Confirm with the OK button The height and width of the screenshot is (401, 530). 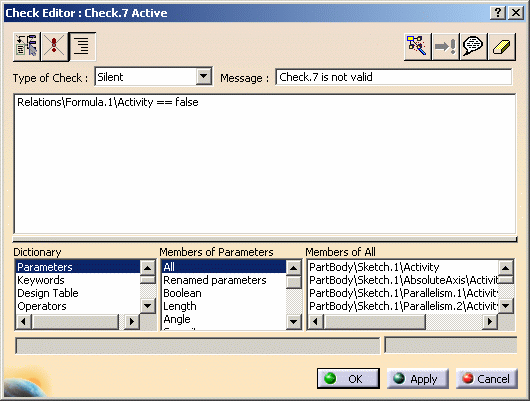point(348,378)
